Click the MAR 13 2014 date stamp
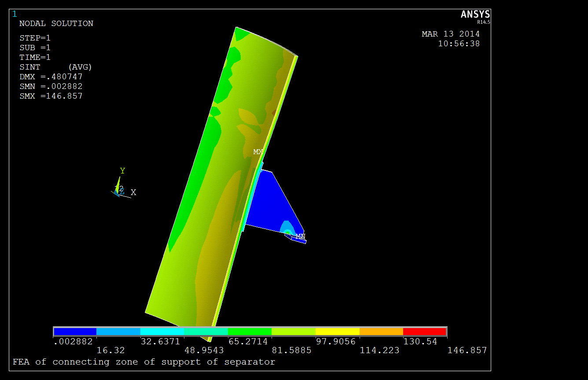The width and height of the screenshot is (588, 380). coord(451,34)
